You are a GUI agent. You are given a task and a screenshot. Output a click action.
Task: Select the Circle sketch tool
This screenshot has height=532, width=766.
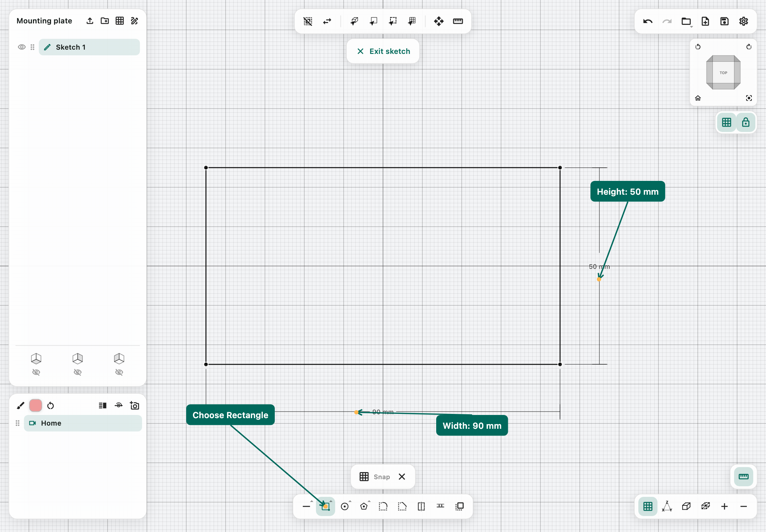(x=345, y=506)
